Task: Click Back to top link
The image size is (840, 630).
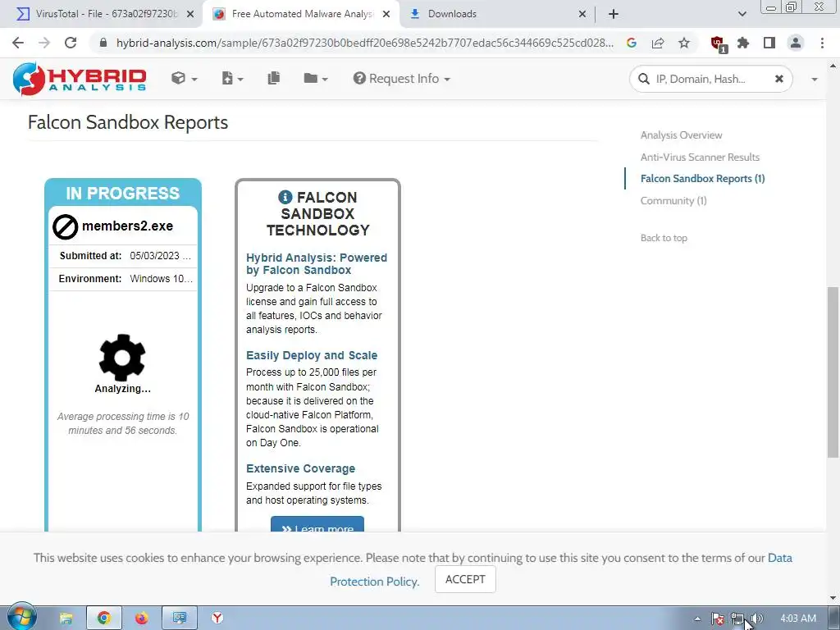Action: [x=664, y=238]
